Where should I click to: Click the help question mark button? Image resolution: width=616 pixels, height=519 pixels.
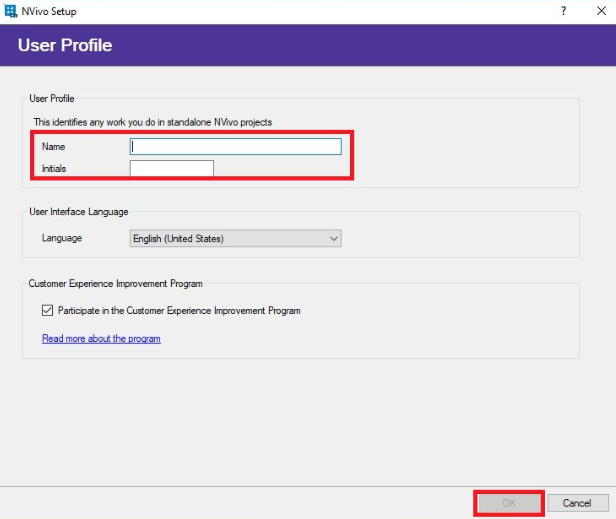coord(564,11)
